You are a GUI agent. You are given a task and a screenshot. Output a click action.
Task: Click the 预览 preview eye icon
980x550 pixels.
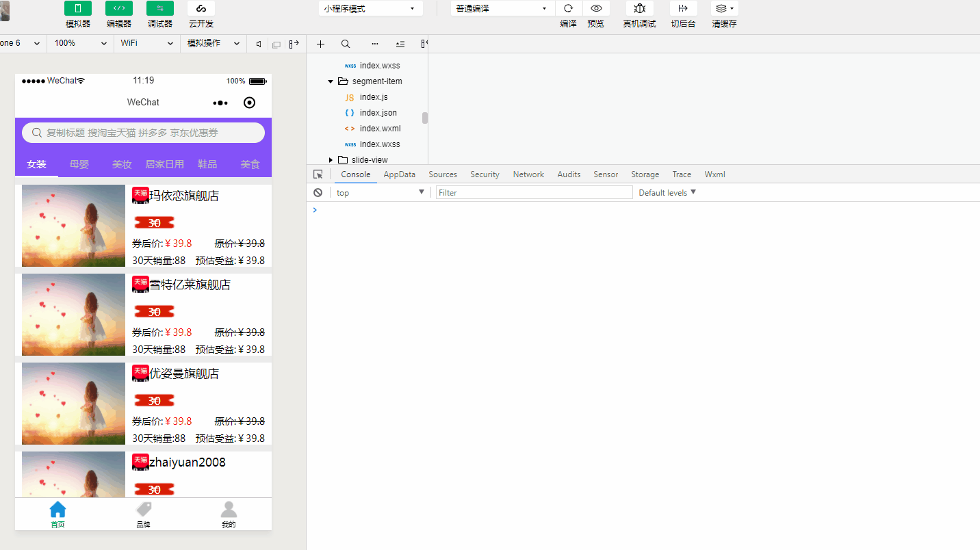tap(596, 8)
